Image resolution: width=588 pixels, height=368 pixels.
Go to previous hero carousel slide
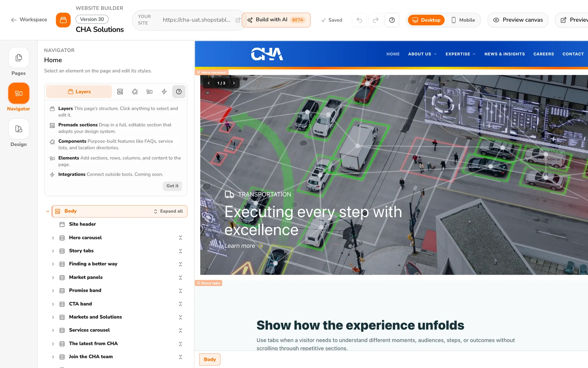coord(209,83)
